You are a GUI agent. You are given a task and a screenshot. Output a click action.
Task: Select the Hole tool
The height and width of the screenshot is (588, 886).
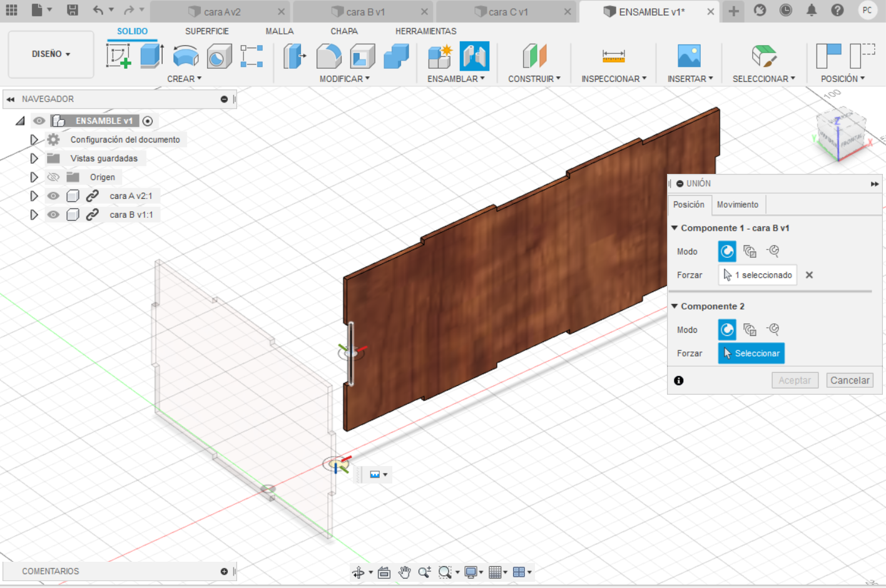click(x=219, y=56)
